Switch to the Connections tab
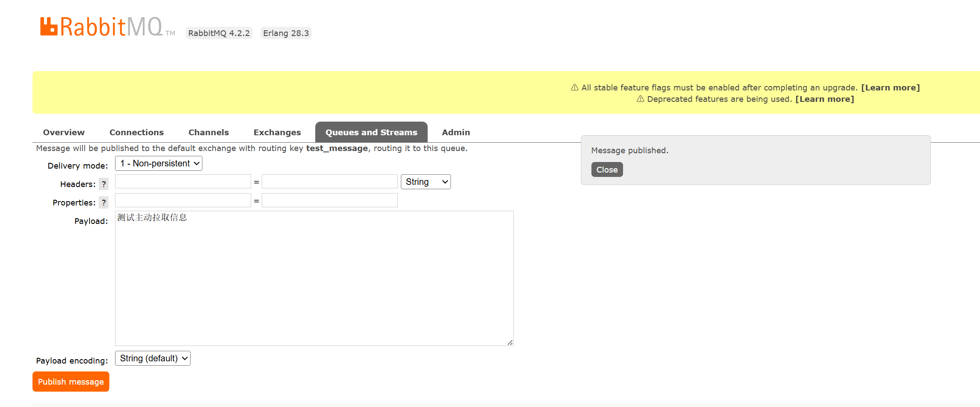 click(137, 132)
